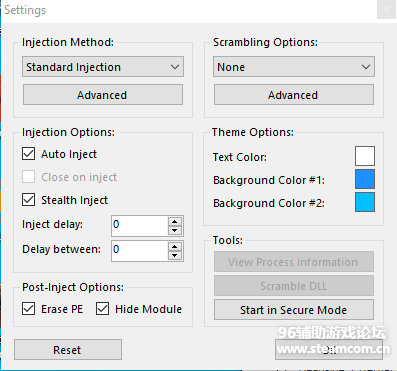Open the Injection Method dropdown
The height and width of the screenshot is (371, 397).
pos(103,67)
